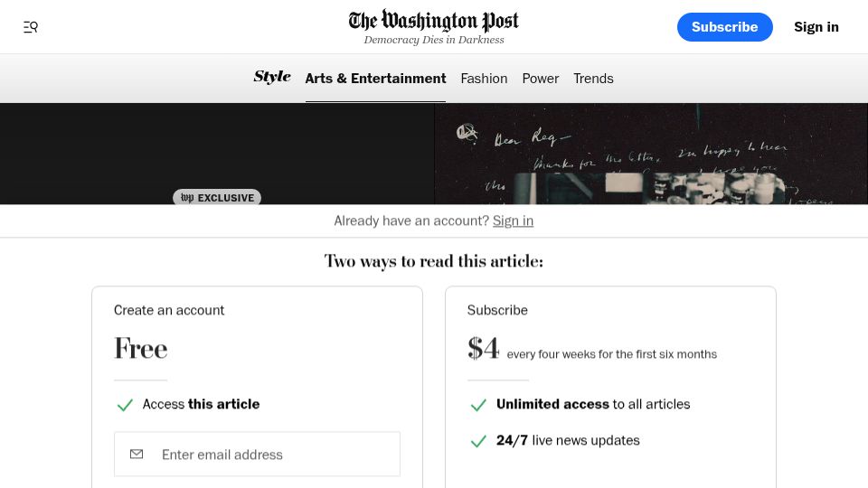This screenshot has height=488, width=868.
Task: Open the sections menu and search icon
Action: [x=31, y=27]
